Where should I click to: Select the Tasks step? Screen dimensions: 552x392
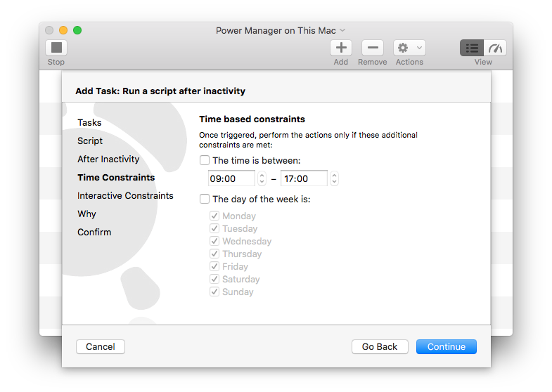89,123
